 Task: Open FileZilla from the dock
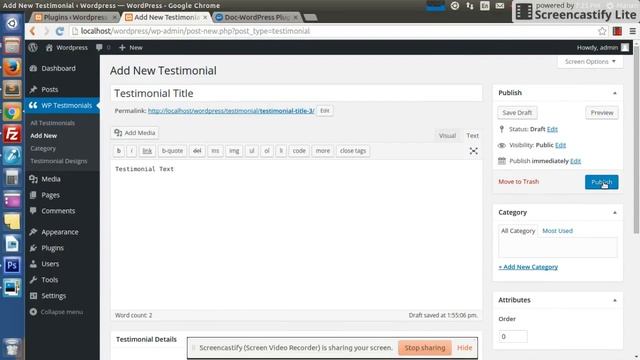[12, 134]
